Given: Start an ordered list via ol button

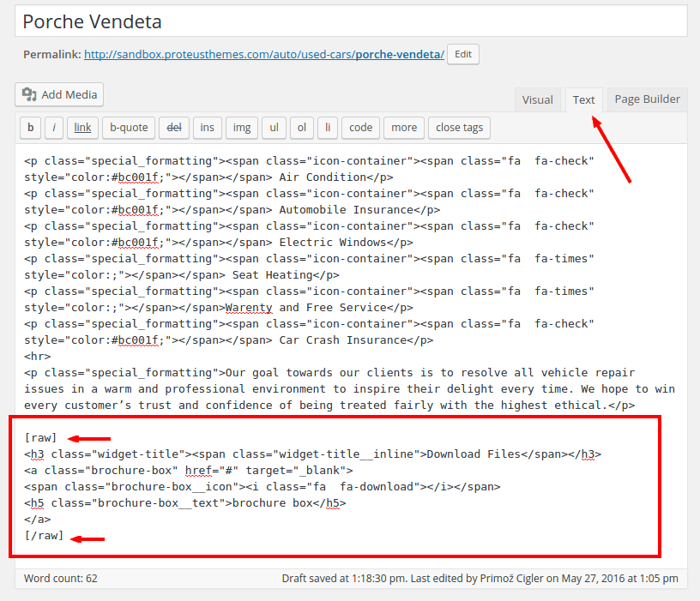Looking at the screenshot, I should click(301, 127).
